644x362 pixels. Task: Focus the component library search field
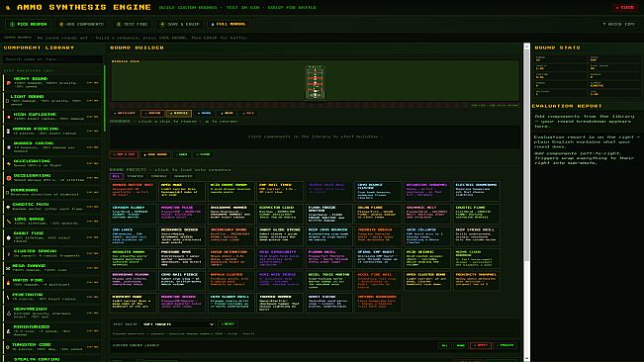[52, 59]
